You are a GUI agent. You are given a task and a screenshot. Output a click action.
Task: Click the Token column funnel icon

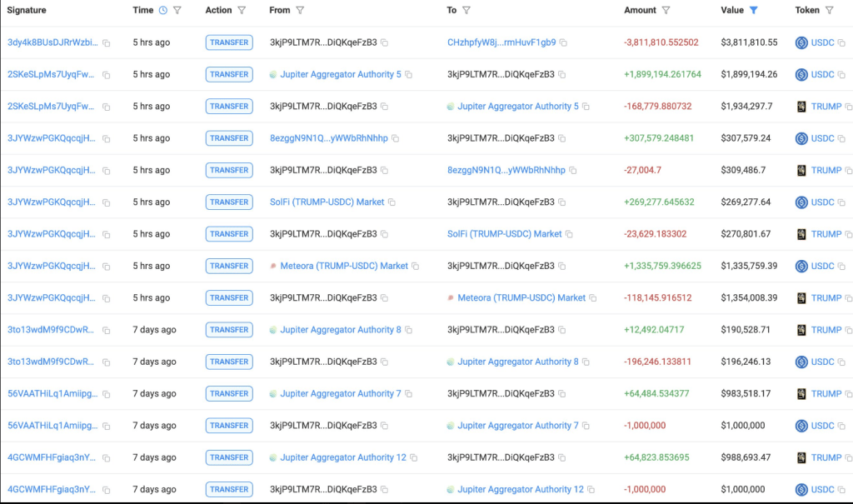click(829, 11)
